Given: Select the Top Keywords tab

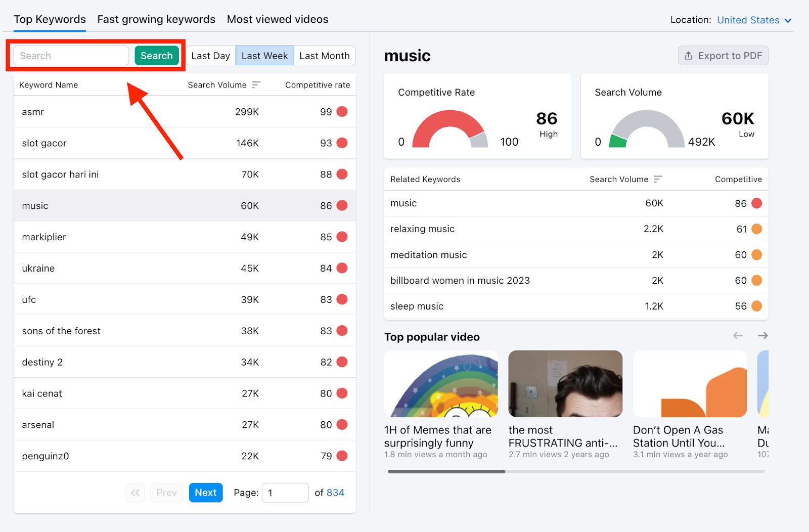Looking at the screenshot, I should [49, 19].
